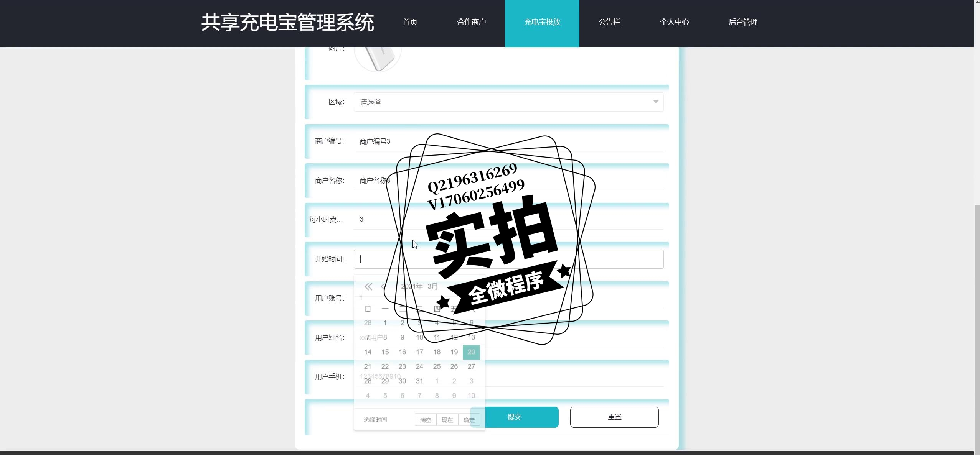
Task: Select March 27 in calendar
Action: (x=471, y=367)
